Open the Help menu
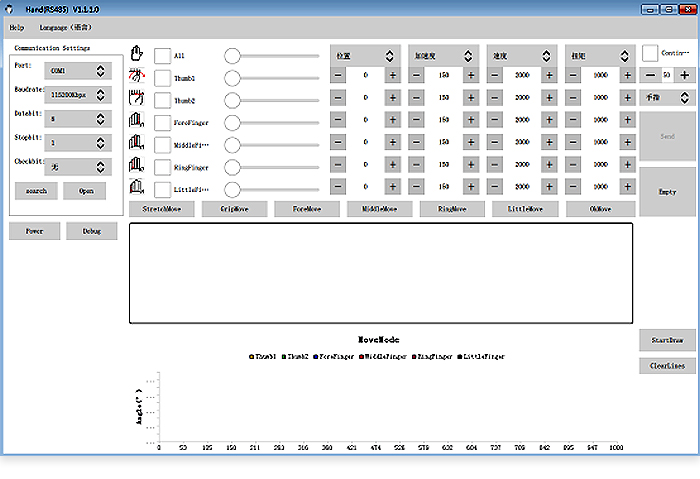The image size is (700, 479). point(17,27)
